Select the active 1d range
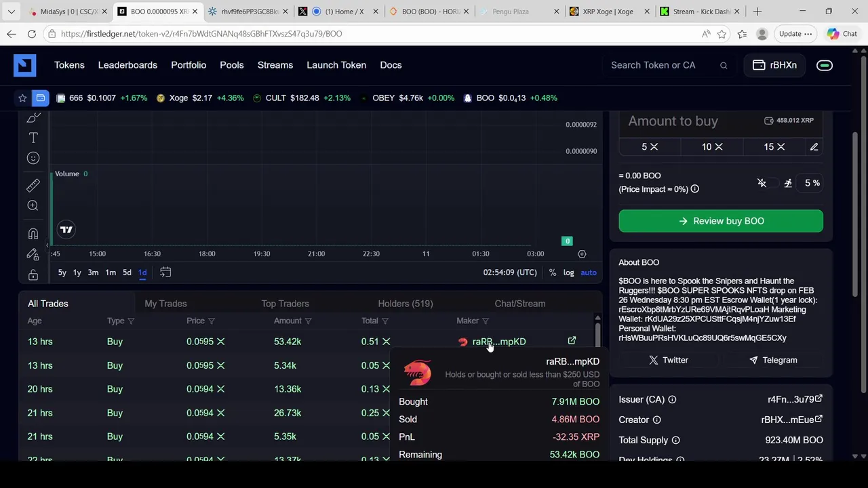The width and height of the screenshot is (868, 488). tap(142, 272)
